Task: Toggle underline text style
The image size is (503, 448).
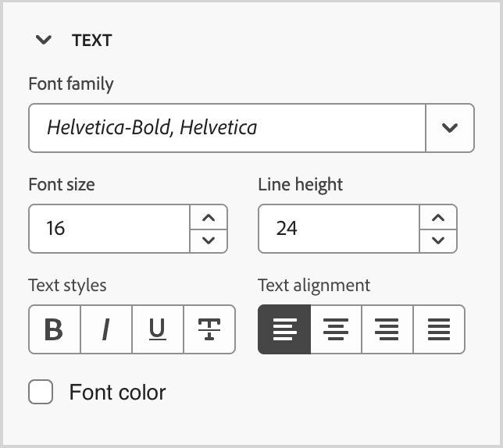Action: pyautogui.click(x=157, y=329)
